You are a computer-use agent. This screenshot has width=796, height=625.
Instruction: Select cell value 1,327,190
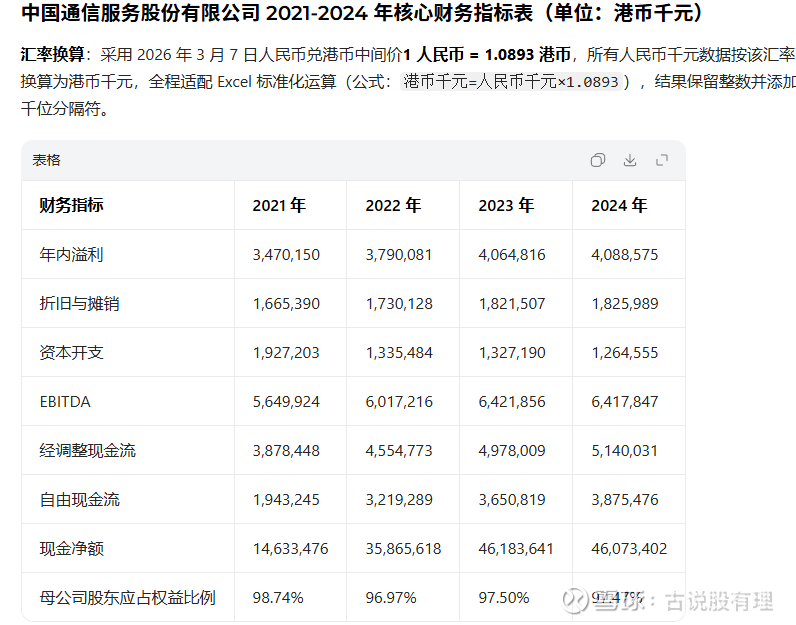(512, 352)
